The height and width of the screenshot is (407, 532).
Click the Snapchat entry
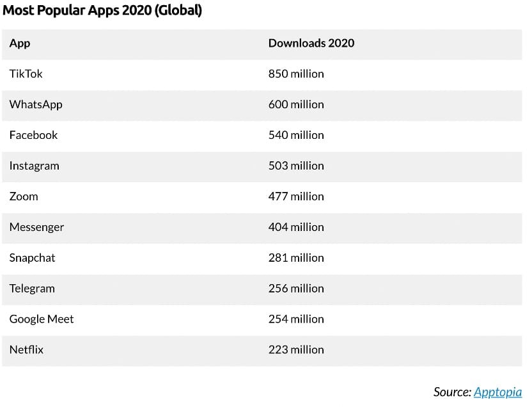(32, 258)
